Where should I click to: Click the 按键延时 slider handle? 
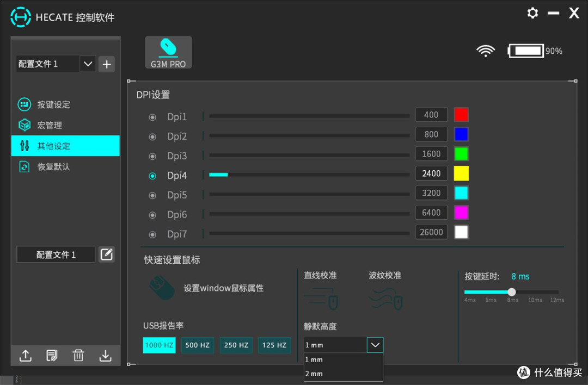coord(512,292)
